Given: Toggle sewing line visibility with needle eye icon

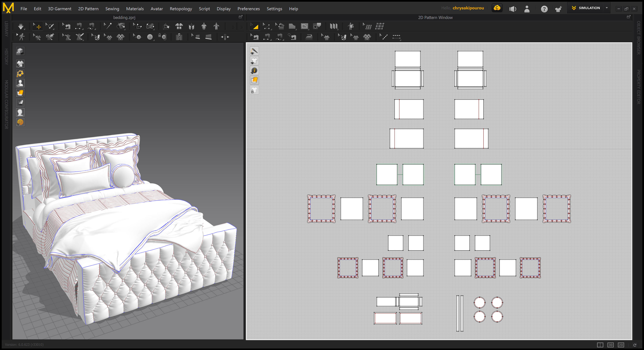Looking at the screenshot, I should (x=254, y=51).
